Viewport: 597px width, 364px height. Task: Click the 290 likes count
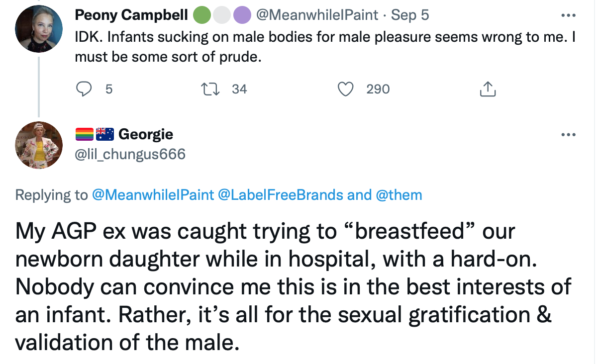(x=378, y=90)
